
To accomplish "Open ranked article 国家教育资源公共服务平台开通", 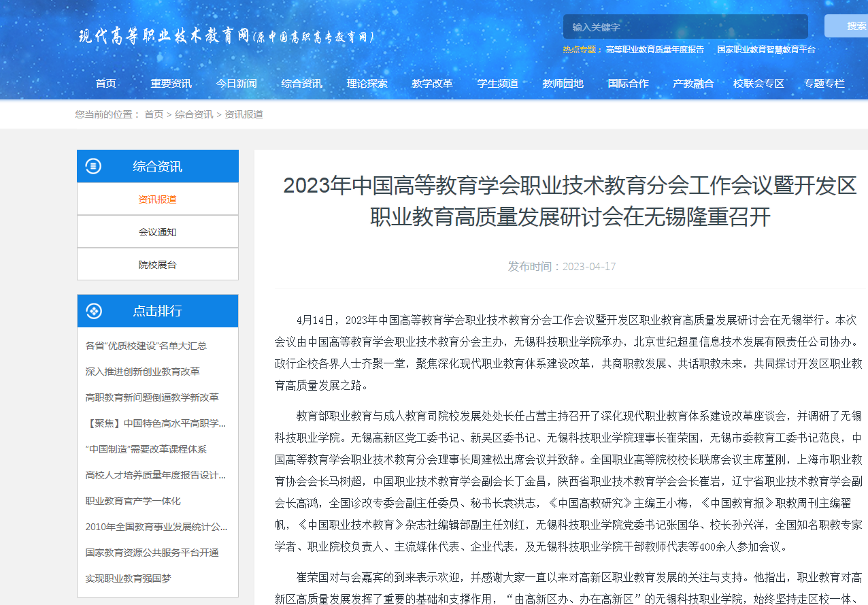I will pyautogui.click(x=152, y=553).
